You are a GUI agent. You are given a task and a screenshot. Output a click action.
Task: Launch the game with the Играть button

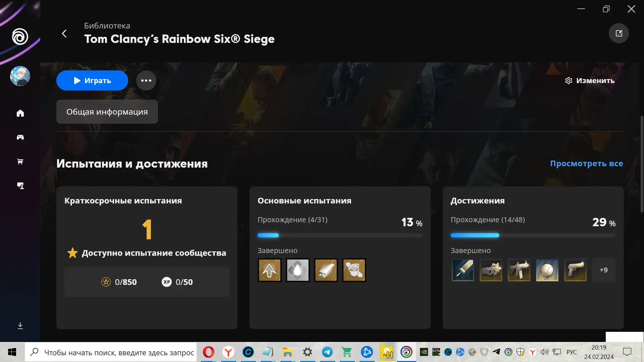point(92,80)
